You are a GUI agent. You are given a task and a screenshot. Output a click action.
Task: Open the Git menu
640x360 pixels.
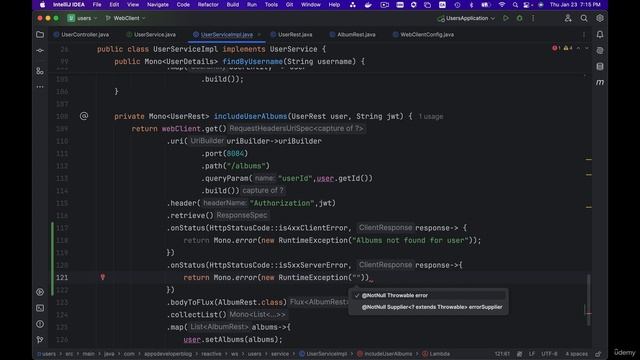(x=289, y=5)
